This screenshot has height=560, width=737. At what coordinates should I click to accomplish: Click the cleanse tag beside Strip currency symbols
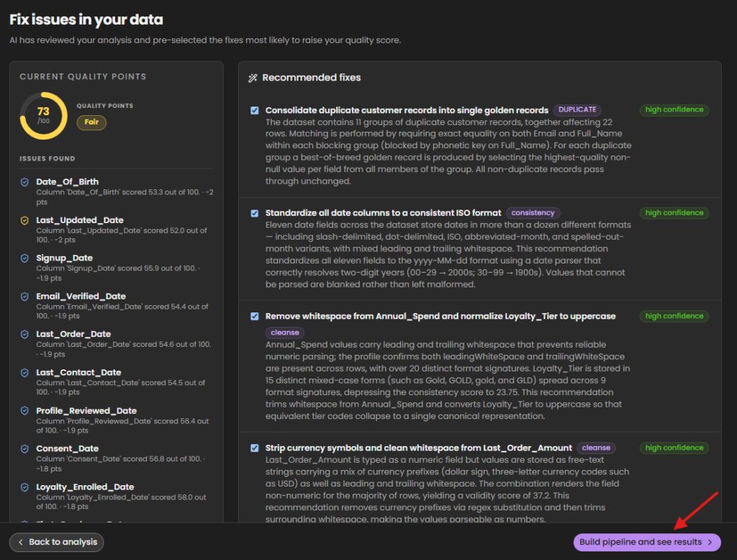(596, 448)
